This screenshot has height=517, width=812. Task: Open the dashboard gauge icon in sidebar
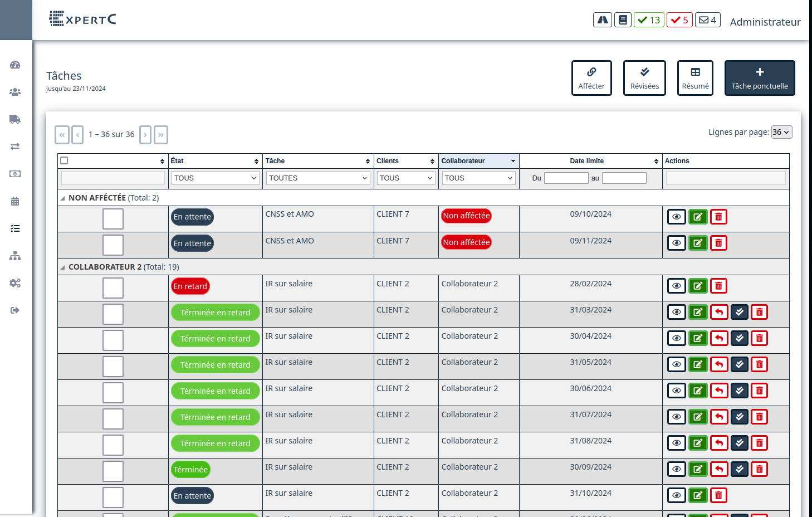click(x=15, y=65)
